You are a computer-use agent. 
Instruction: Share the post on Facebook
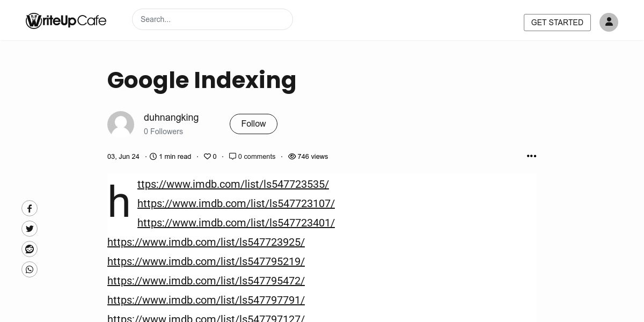pyautogui.click(x=30, y=208)
